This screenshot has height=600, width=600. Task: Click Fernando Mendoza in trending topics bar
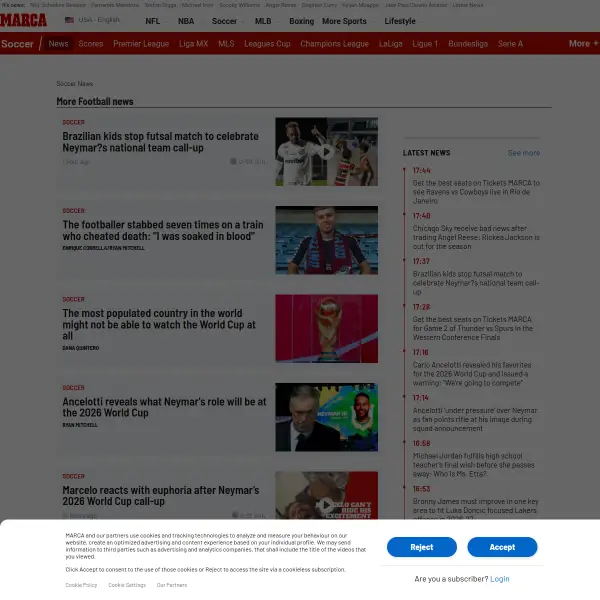(115, 5)
